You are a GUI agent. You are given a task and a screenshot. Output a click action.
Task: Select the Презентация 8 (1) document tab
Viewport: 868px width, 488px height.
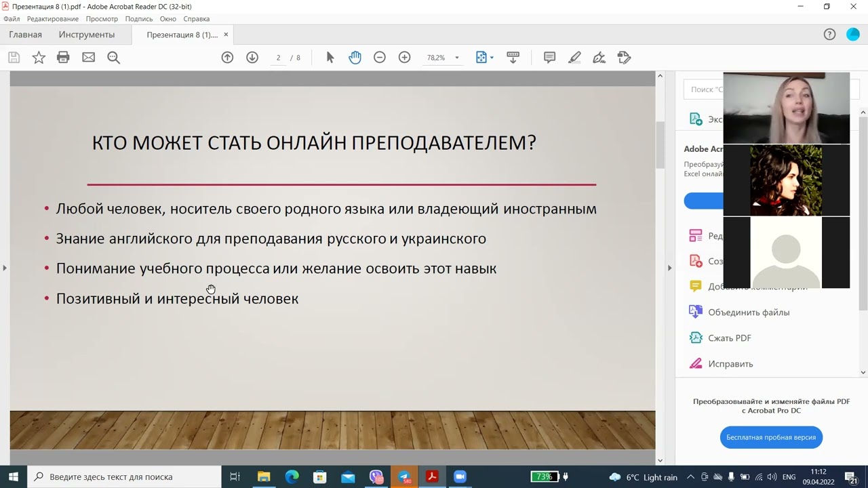(182, 35)
